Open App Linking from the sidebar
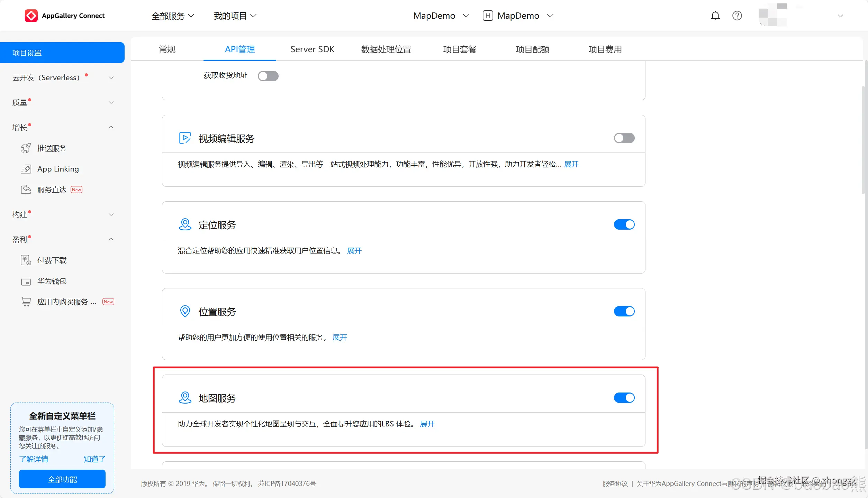This screenshot has height=498, width=868. [58, 169]
